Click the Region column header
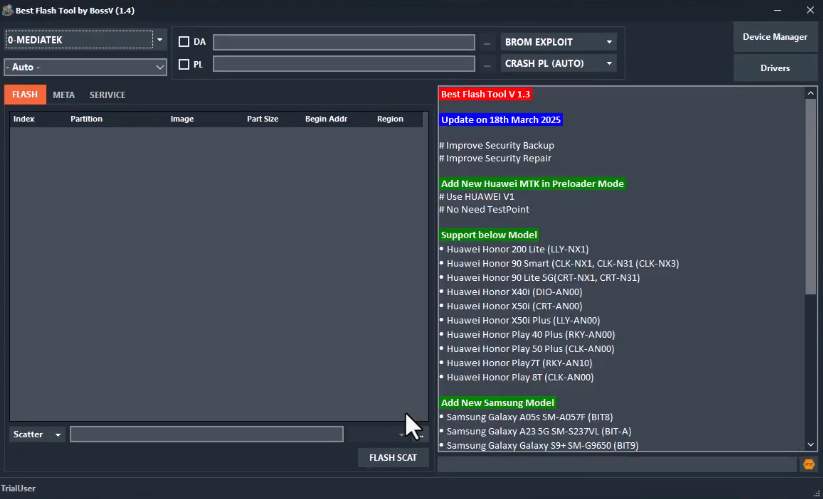823x499 pixels. (390, 119)
